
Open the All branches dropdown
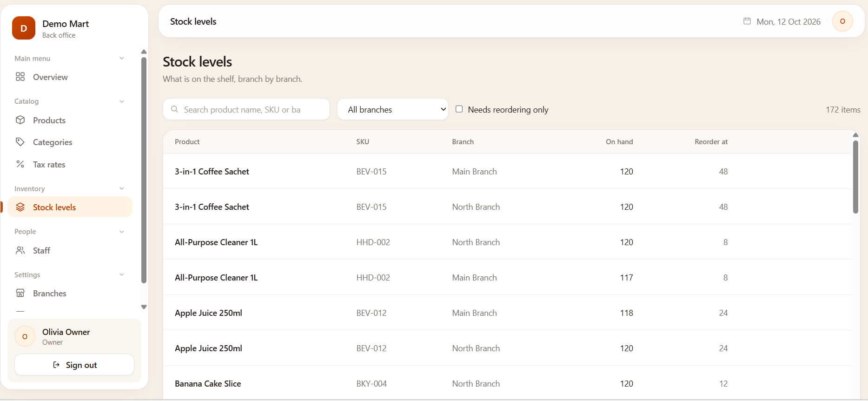pyautogui.click(x=393, y=109)
